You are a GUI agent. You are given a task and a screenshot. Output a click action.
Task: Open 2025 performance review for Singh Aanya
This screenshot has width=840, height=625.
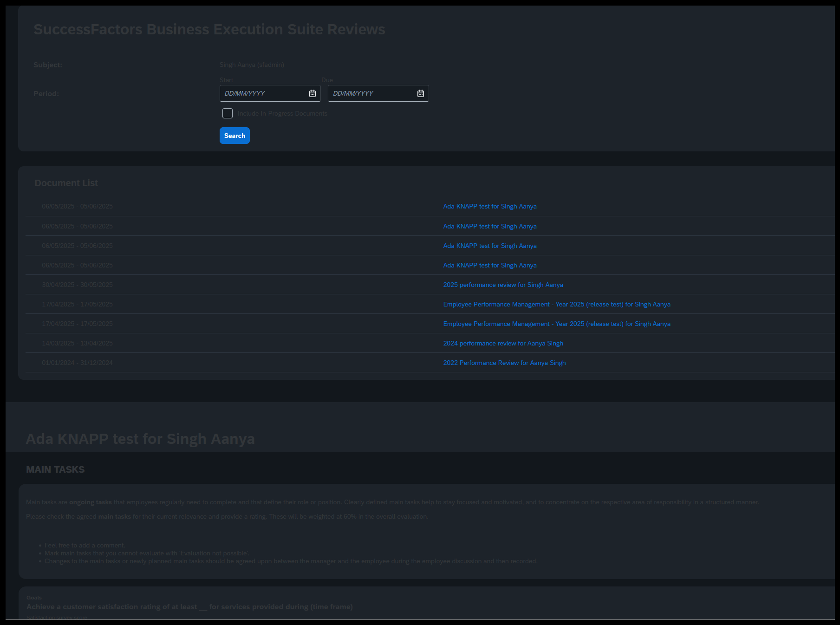coord(503,285)
